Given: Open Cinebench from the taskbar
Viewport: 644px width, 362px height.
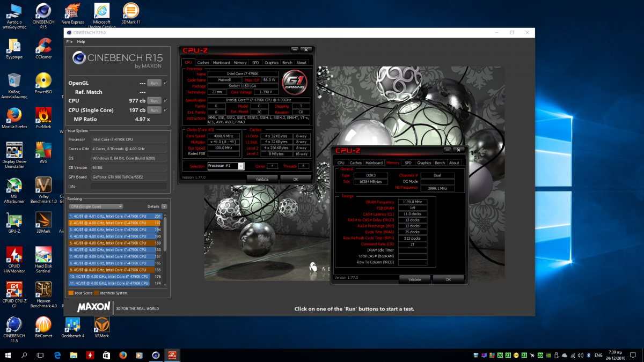Looking at the screenshot, I should pyautogui.click(x=156, y=355).
